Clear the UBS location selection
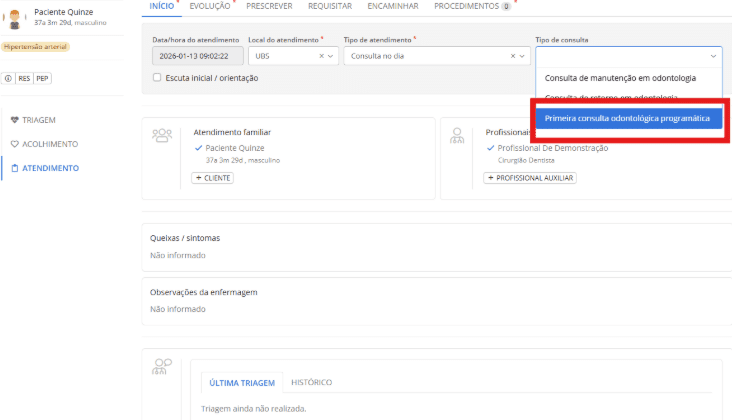The height and width of the screenshot is (420, 732). tap(321, 56)
